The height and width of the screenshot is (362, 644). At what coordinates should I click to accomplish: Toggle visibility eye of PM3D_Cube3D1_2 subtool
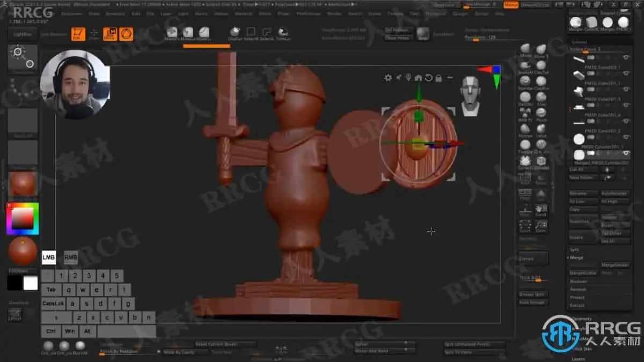[626, 120]
